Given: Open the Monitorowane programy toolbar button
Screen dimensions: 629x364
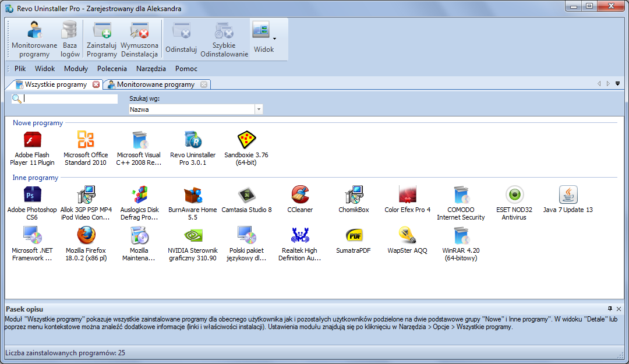Looking at the screenshot, I should tap(34, 40).
